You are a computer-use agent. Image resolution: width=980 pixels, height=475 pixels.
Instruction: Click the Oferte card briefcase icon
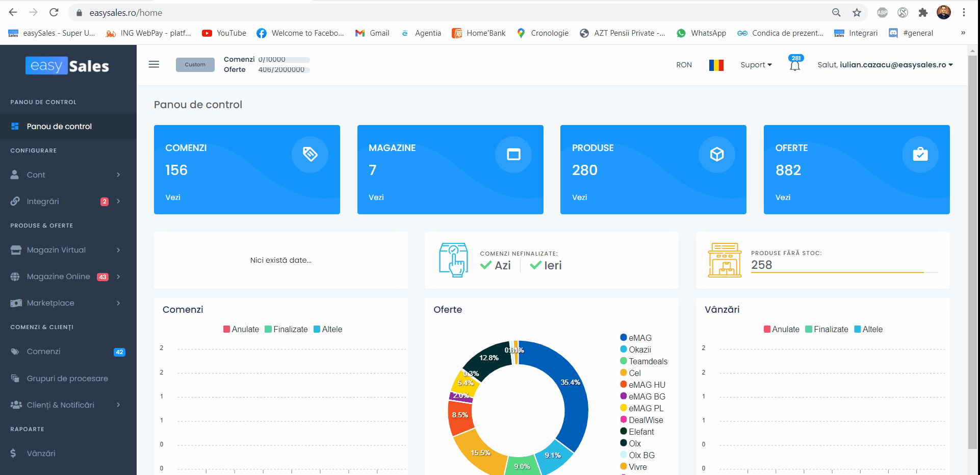pyautogui.click(x=920, y=154)
